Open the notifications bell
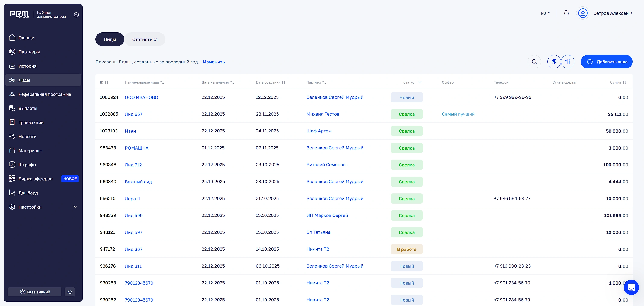The width and height of the screenshot is (644, 306). point(566,13)
